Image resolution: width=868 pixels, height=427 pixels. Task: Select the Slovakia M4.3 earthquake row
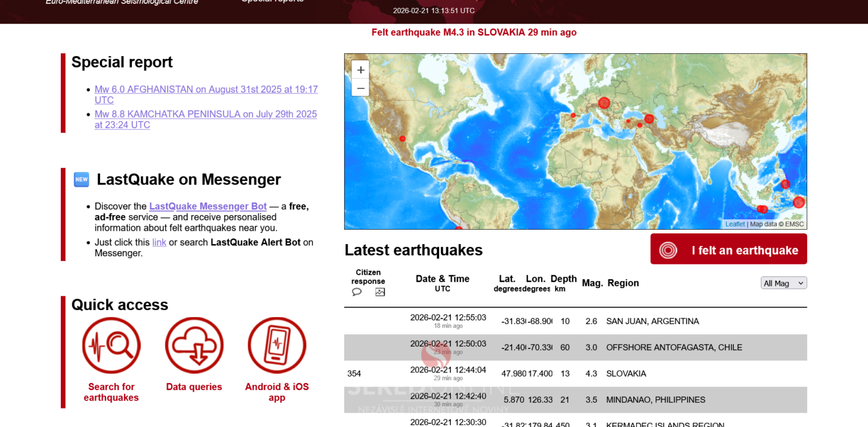[x=626, y=374]
